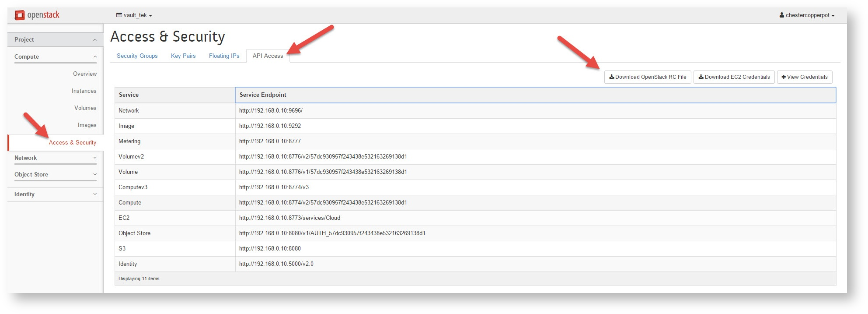The width and height of the screenshot is (868, 314).
Task: Click the OpenStack logo icon
Action: 20,15
